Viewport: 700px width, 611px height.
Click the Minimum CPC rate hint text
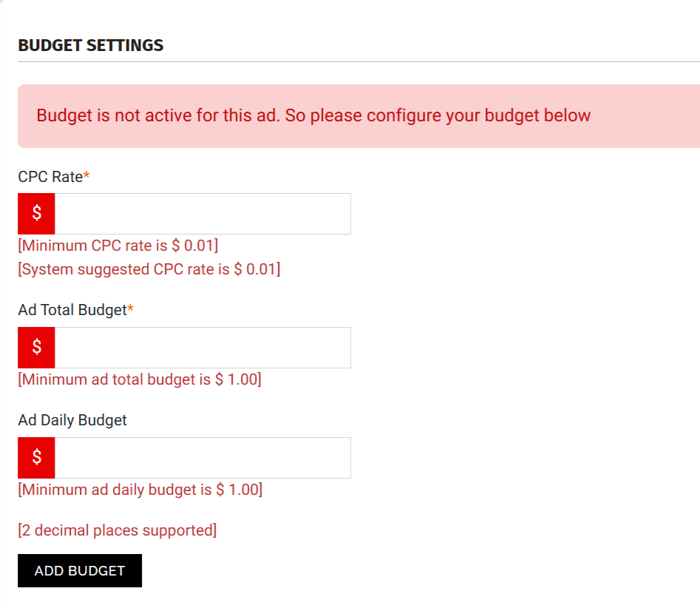pyautogui.click(x=118, y=246)
